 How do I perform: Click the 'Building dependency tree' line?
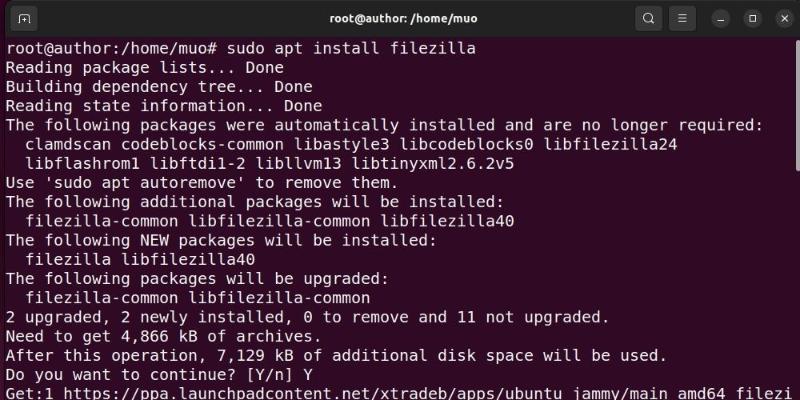158,87
